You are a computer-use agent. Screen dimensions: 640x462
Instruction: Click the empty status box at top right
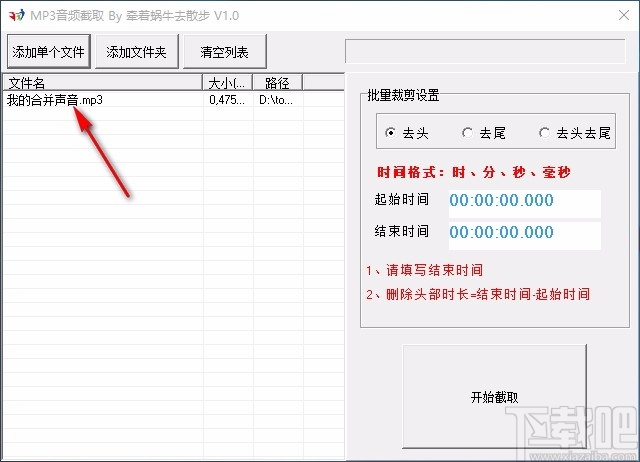485,51
